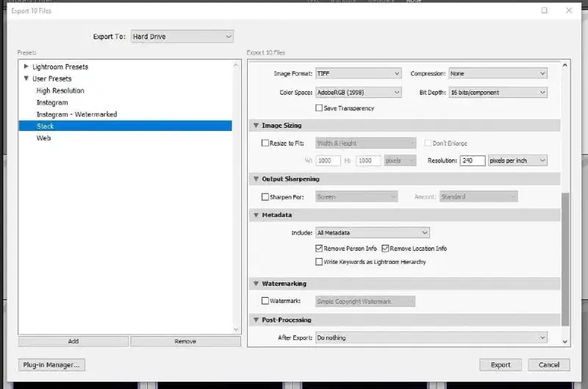The image size is (588, 389).
Task: Open the Bit Depth dropdown
Action: (498, 92)
